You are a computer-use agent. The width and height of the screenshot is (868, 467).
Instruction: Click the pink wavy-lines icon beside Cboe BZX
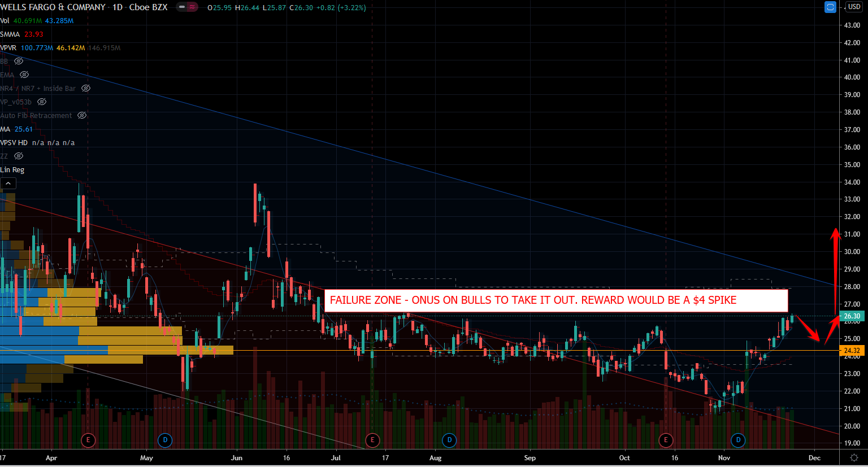pyautogui.click(x=193, y=7)
